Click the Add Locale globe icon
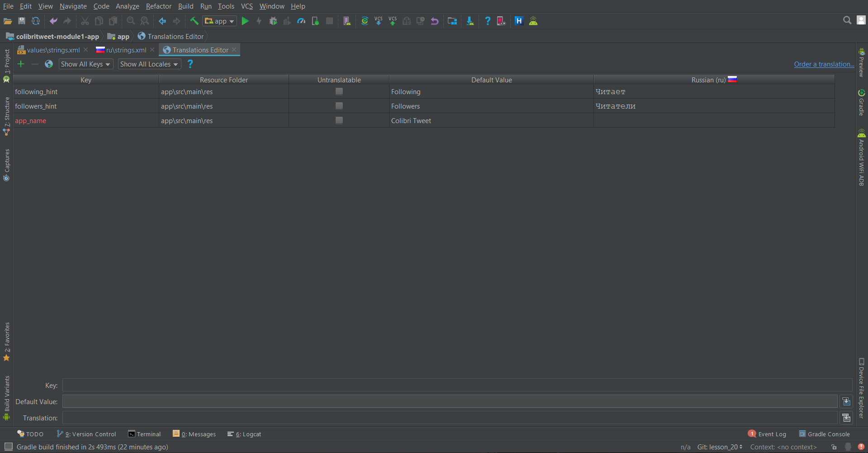Viewport: 868px width, 453px height. click(49, 64)
